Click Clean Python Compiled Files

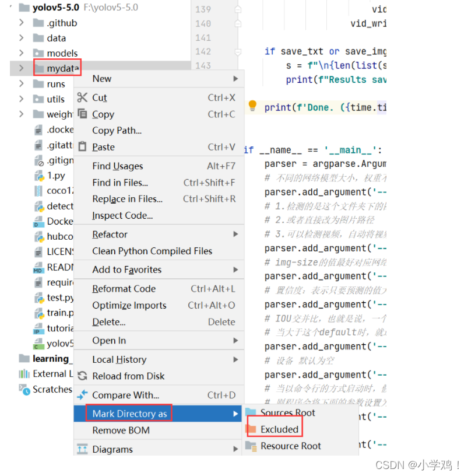[152, 251]
